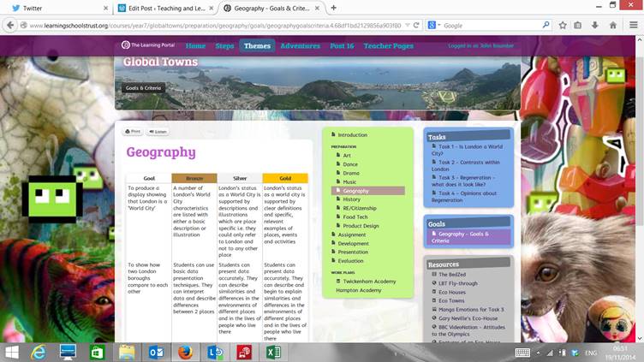Screen dimensions: 644x362
Task: Select History in the Preparation list
Action: (x=351, y=199)
